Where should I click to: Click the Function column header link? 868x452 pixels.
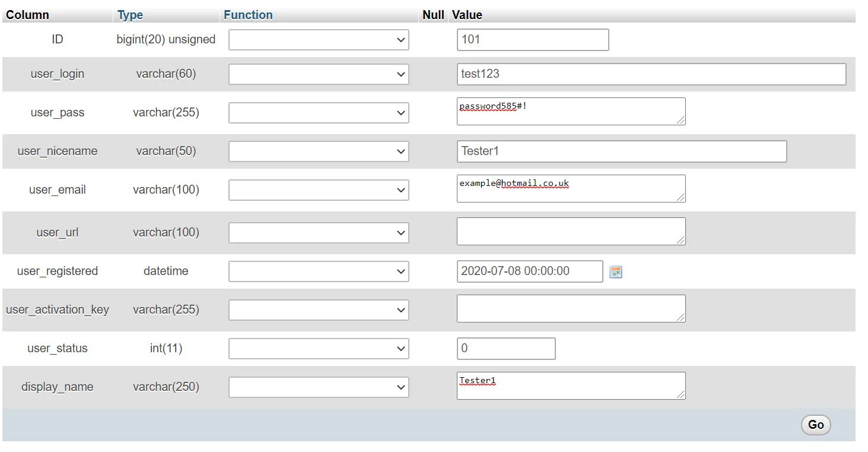248,15
